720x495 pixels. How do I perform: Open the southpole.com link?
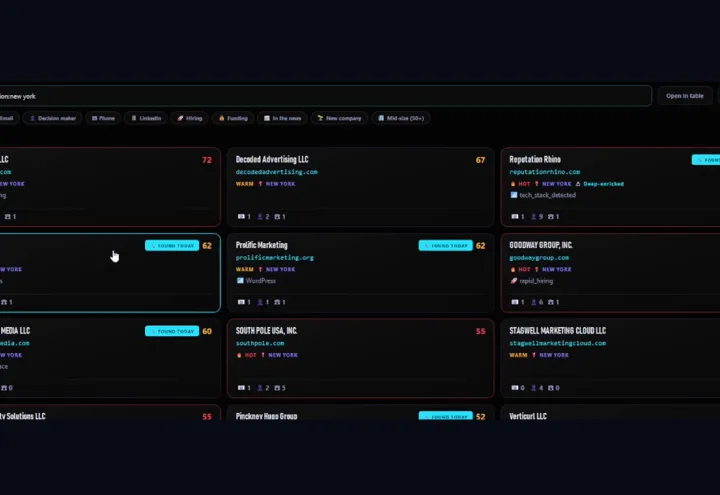260,343
